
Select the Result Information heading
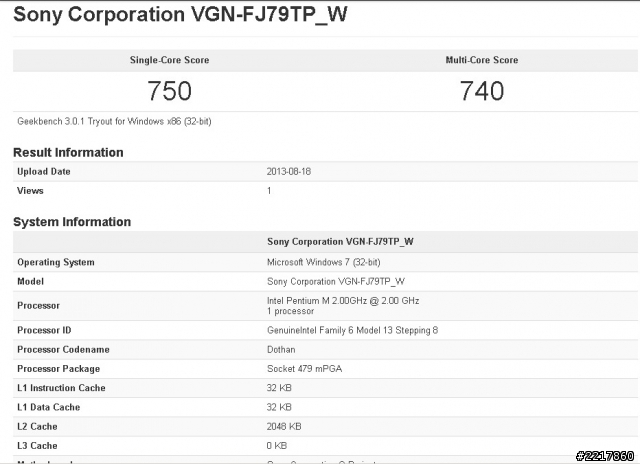click(68, 152)
